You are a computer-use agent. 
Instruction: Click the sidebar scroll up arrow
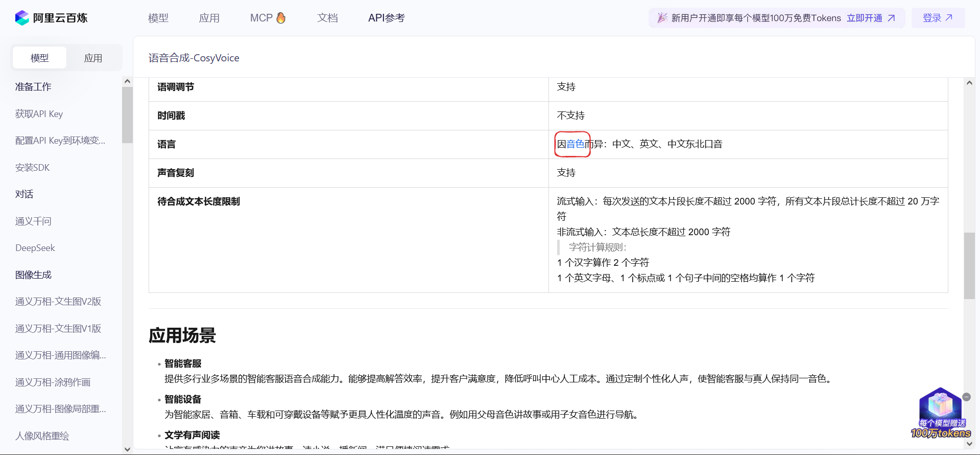[127, 81]
